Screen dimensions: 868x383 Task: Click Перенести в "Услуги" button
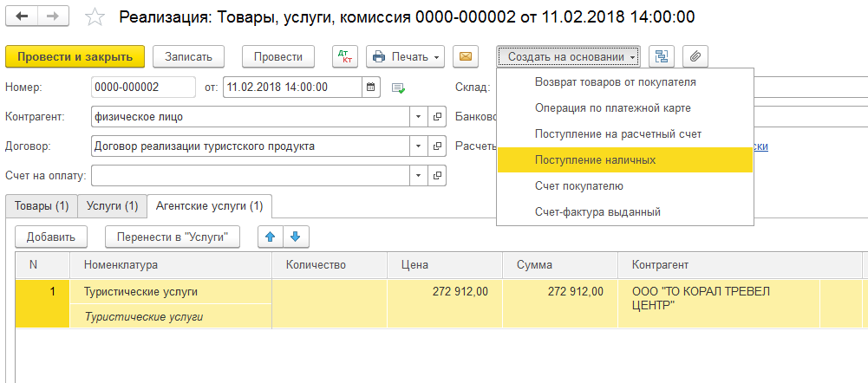[x=172, y=237]
